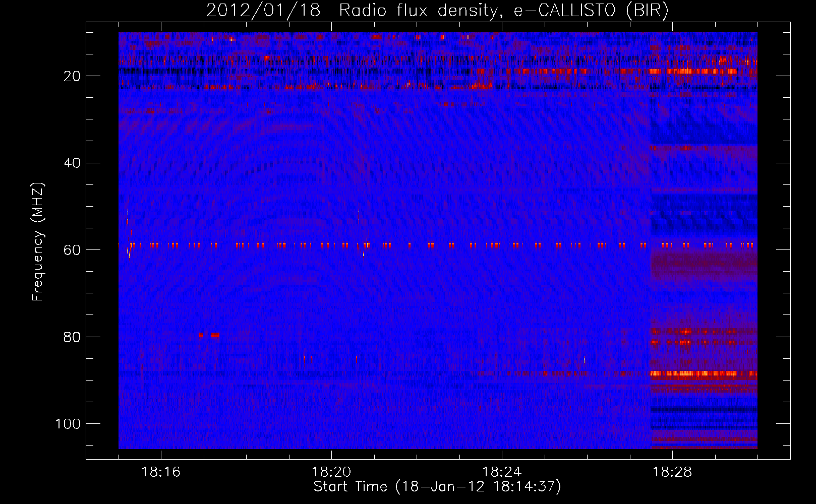The image size is (816, 504).
Task: Click the 60 frequency tick label
Action: (x=72, y=250)
